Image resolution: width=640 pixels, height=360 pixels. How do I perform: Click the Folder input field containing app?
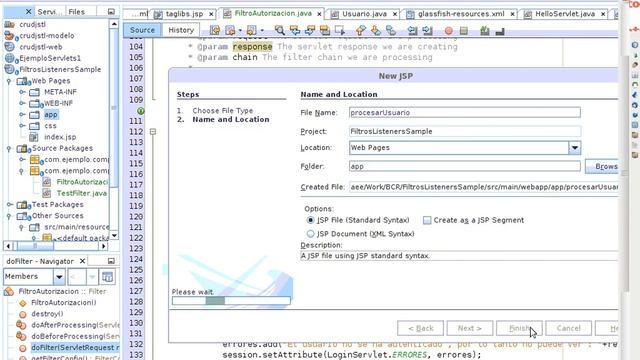(x=464, y=166)
